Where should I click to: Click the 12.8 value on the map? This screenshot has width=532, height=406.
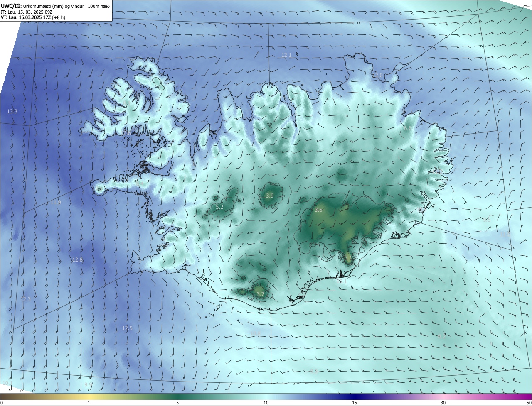click(x=77, y=260)
